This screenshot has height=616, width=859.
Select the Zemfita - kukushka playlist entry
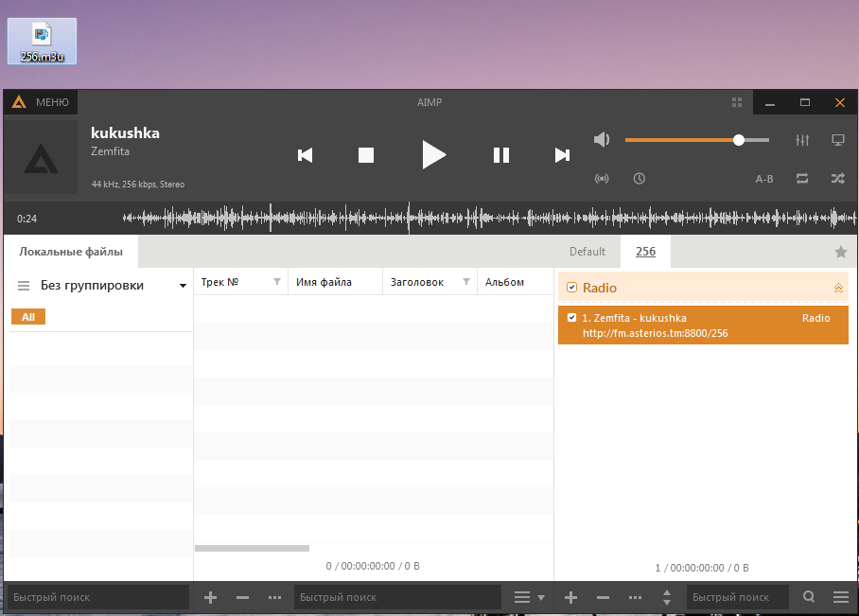click(703, 325)
